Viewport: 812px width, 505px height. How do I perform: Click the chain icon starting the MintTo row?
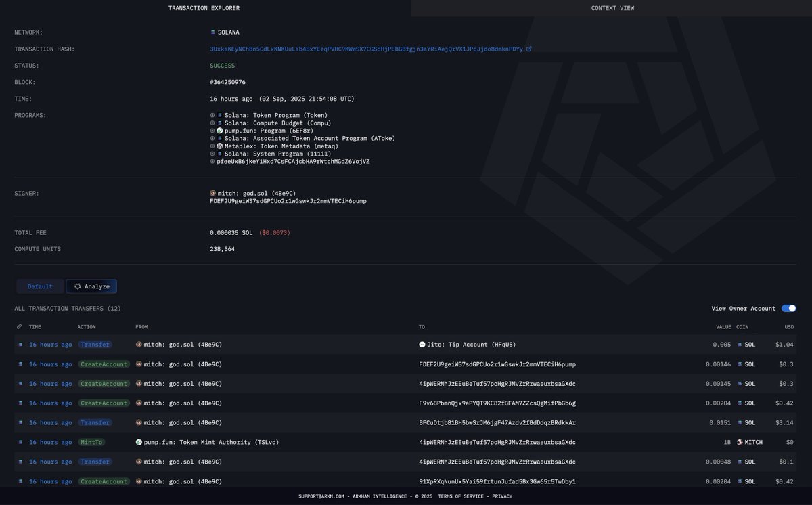[20, 443]
